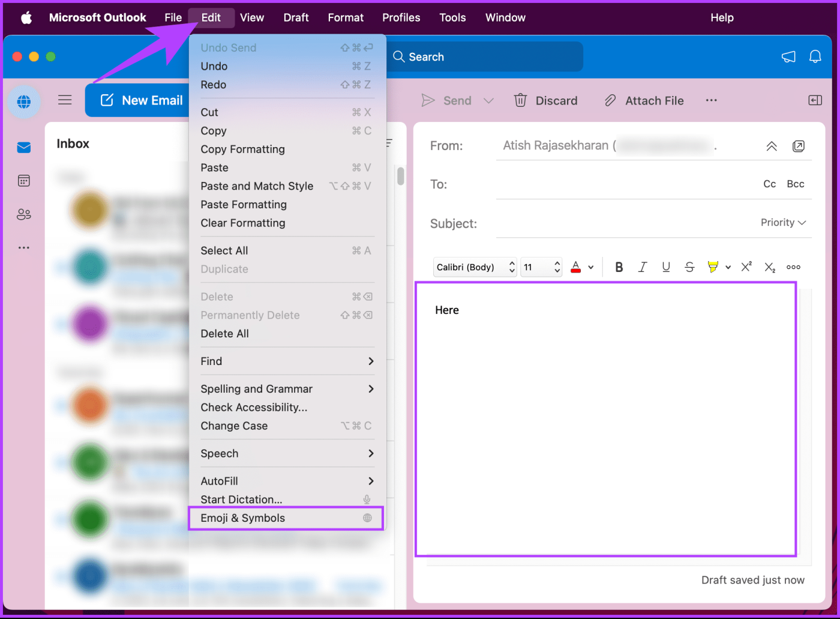Expand the AutoFill submenu

(287, 481)
